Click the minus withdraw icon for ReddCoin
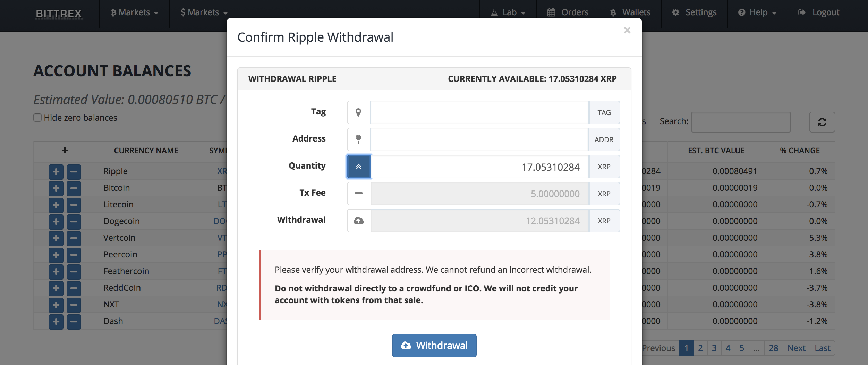 74,288
